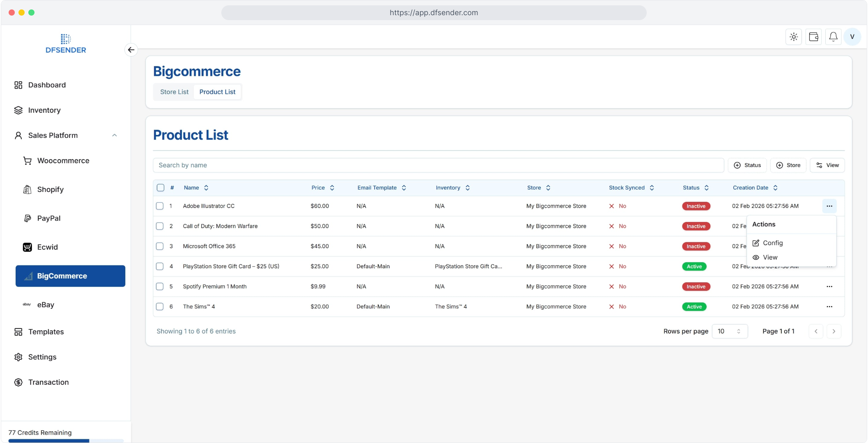Image resolution: width=868 pixels, height=443 pixels.
Task: Collapse the Sales Platform menu chevron
Action: coord(115,135)
